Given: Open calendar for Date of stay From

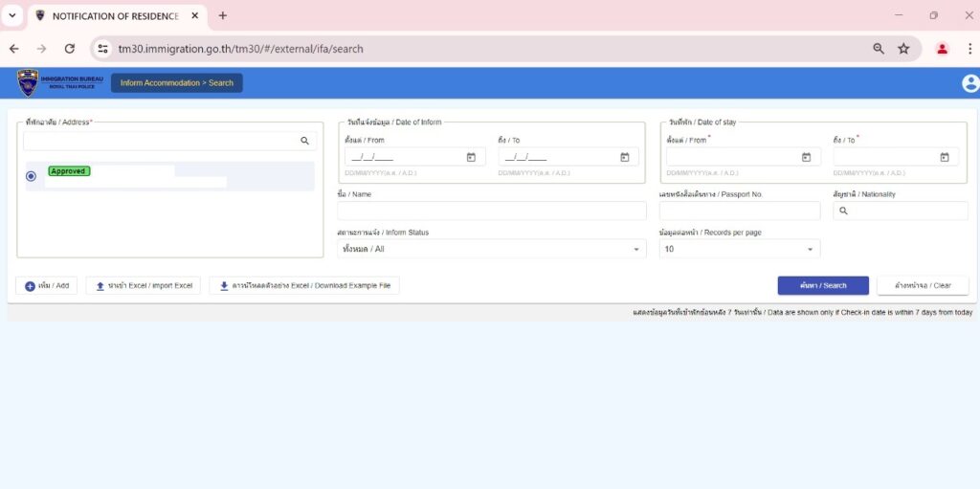Looking at the screenshot, I should click(x=806, y=157).
